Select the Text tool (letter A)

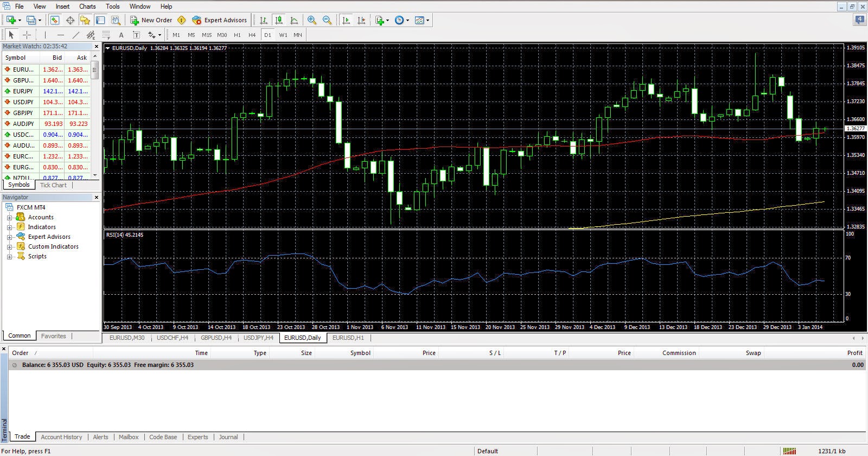coord(121,35)
